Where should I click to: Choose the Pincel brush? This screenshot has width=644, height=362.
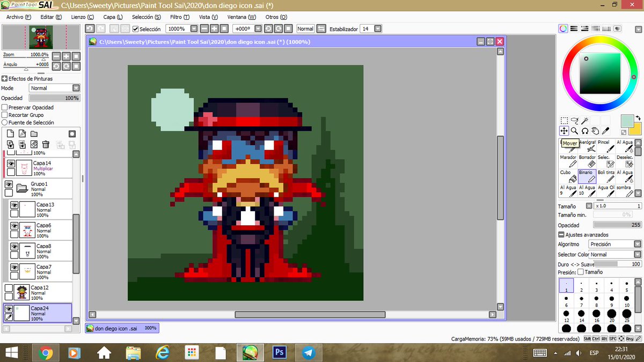[606, 145]
